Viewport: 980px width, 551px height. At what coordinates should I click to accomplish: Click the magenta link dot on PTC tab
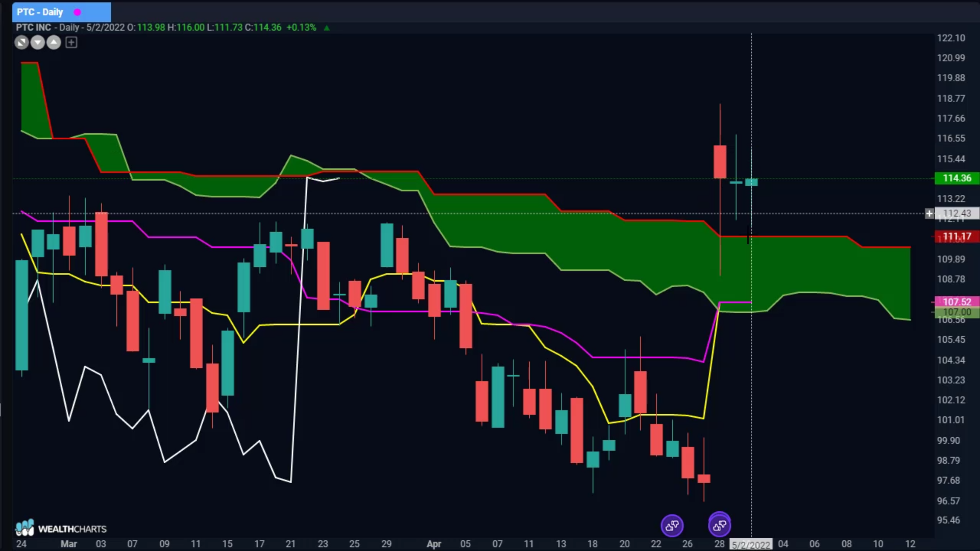coord(78,12)
